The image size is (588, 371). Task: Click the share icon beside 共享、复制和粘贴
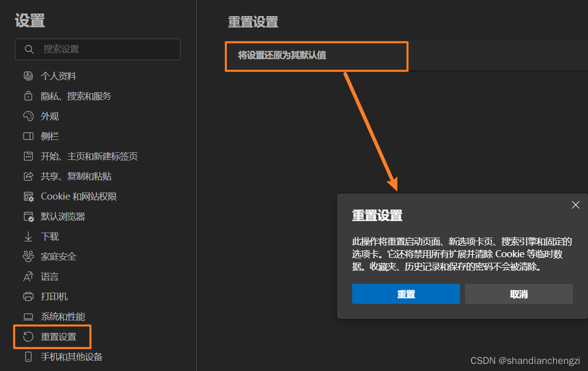click(x=28, y=176)
